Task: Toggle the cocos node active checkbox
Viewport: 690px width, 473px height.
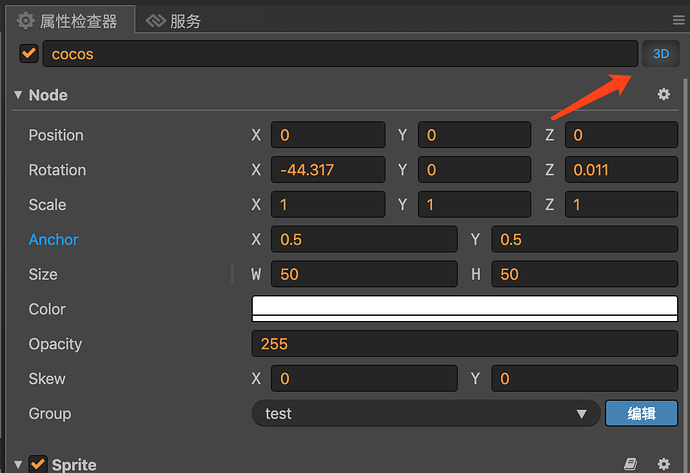Action: tap(29, 54)
